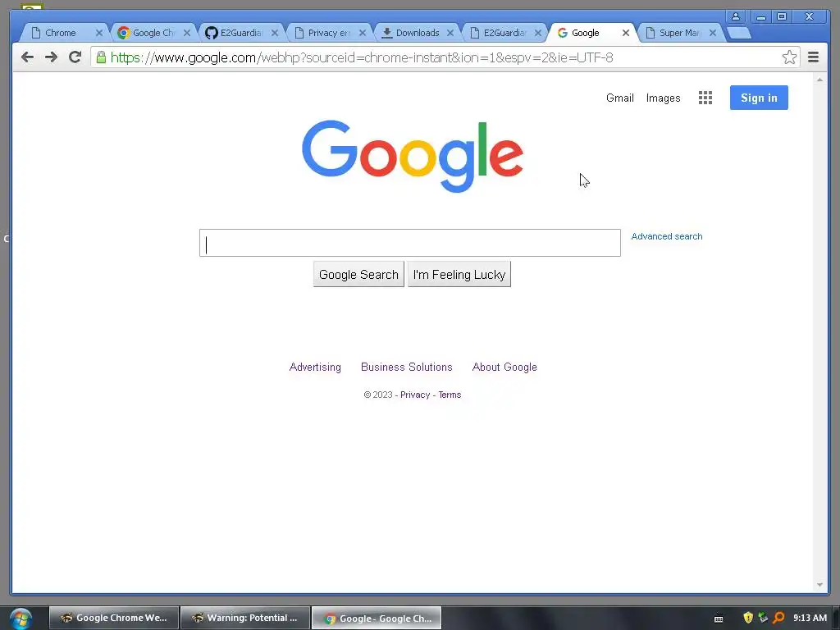The height and width of the screenshot is (630, 840).
Task: Switch to the Super Mar tab
Action: [678, 33]
